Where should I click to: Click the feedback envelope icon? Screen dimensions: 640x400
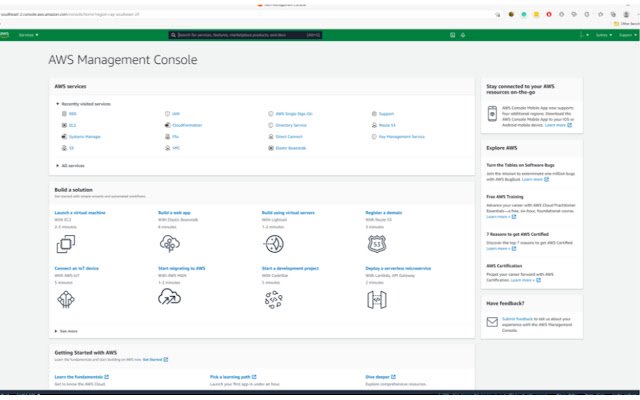click(x=492, y=322)
